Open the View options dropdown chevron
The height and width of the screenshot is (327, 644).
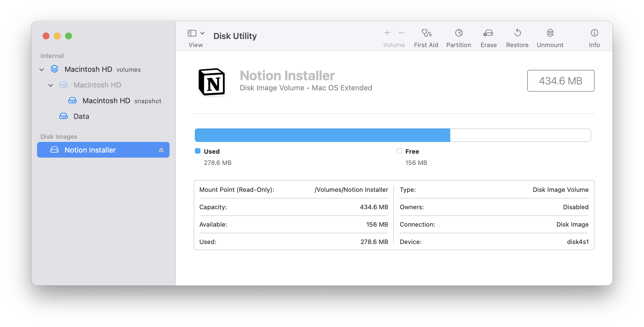click(x=202, y=33)
